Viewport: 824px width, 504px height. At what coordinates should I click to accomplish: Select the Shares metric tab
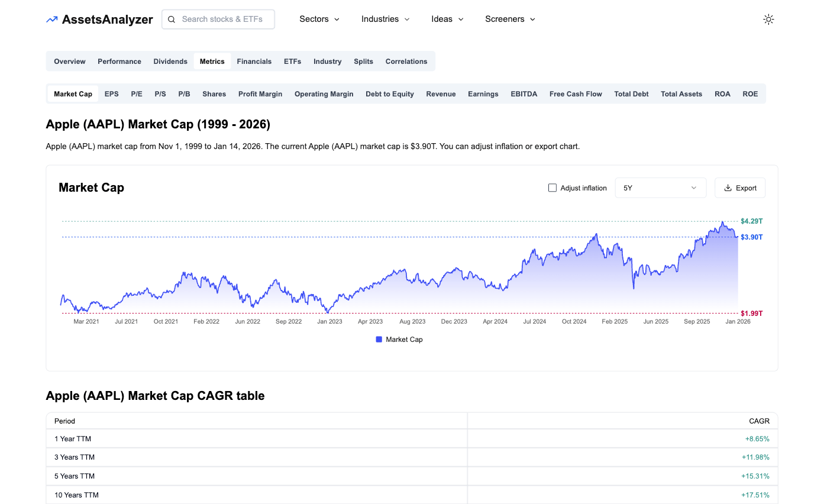coord(214,94)
